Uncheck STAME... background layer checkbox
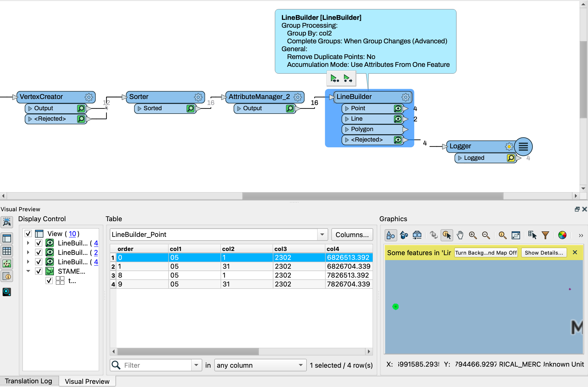588x387 pixels. click(39, 271)
